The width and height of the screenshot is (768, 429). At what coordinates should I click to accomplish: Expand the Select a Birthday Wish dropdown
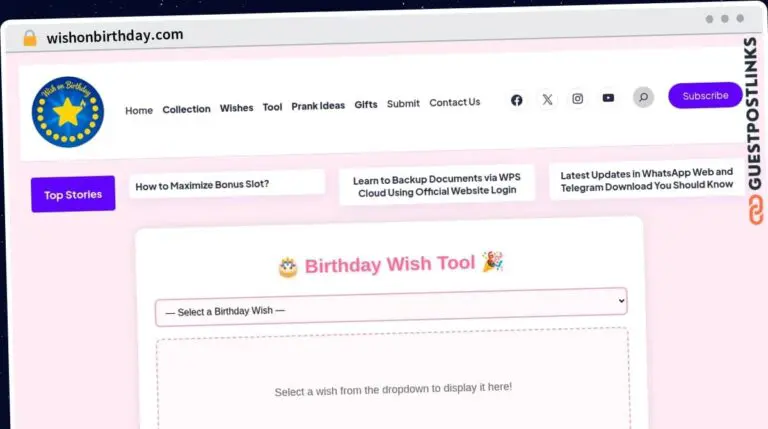[x=391, y=307]
